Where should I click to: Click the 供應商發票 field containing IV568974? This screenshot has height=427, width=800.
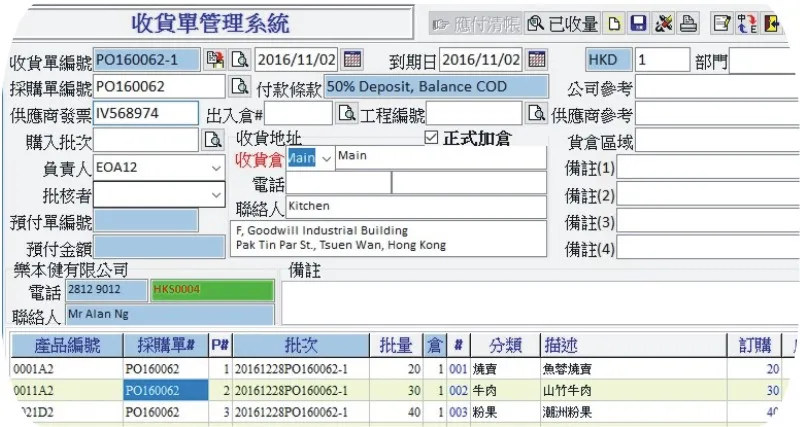pos(145,113)
